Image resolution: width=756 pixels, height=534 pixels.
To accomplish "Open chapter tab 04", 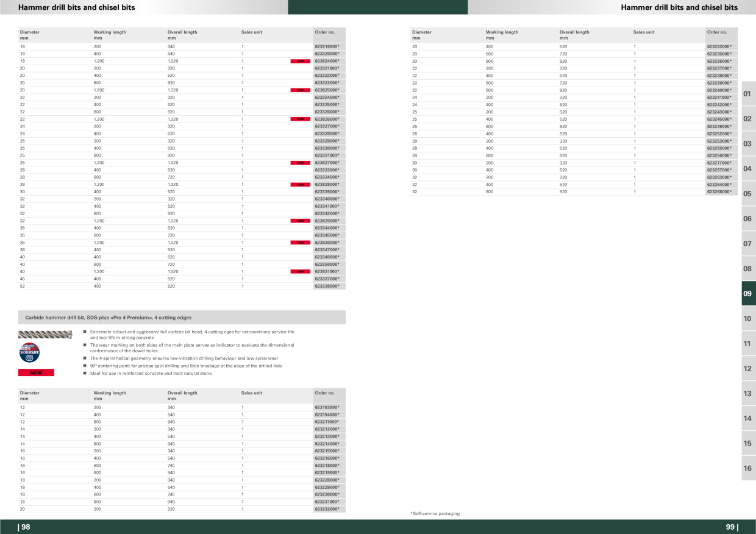I will 747,169.
